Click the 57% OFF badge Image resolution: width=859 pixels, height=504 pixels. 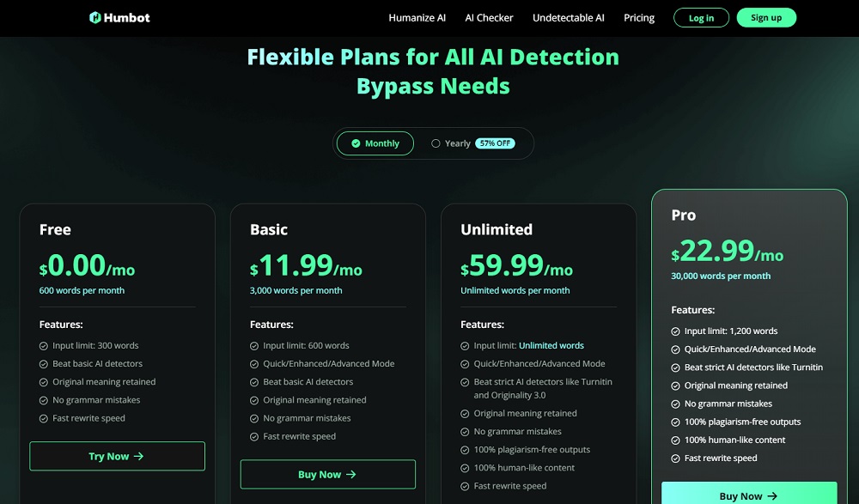(x=496, y=143)
